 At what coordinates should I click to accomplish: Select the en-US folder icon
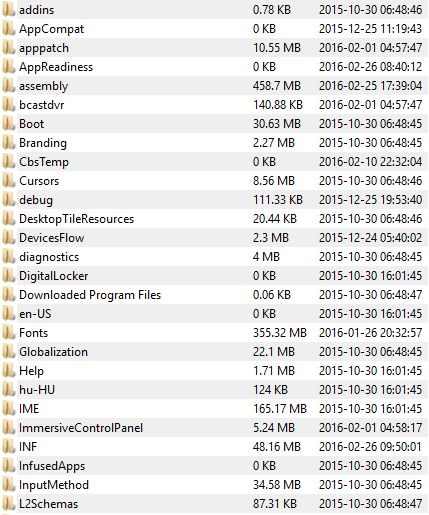[x=8, y=314]
